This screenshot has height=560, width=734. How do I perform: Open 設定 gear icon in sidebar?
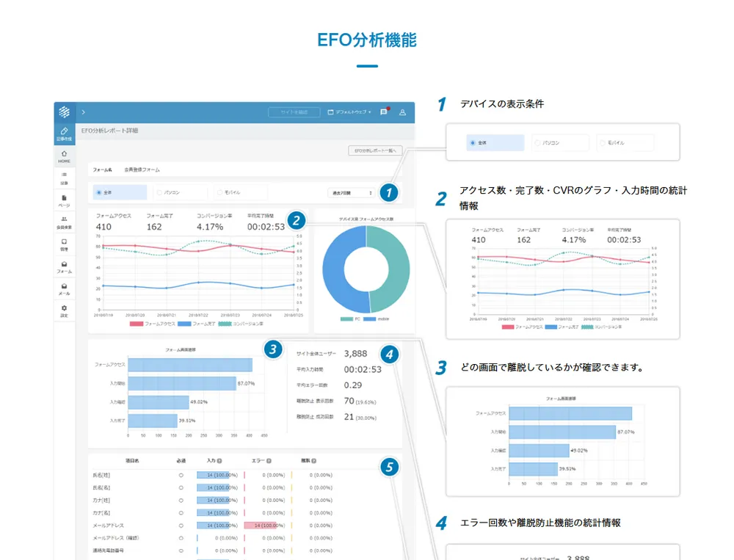[x=64, y=309]
